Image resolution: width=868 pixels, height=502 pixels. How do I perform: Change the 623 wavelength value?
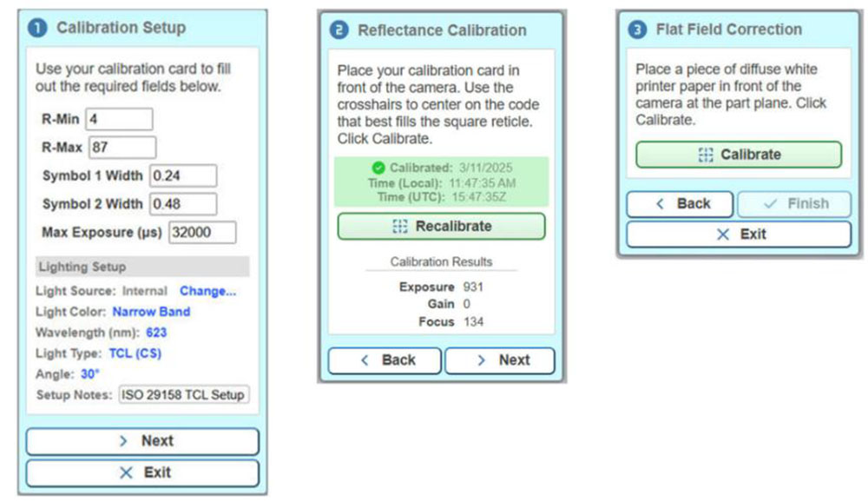pyautogui.click(x=156, y=332)
